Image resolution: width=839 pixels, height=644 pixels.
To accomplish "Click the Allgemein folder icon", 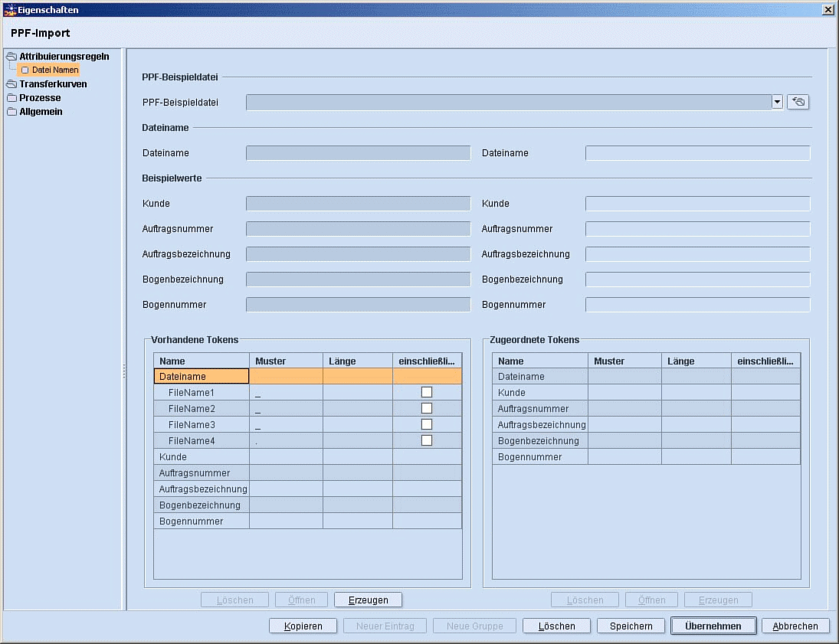I will pyautogui.click(x=11, y=112).
